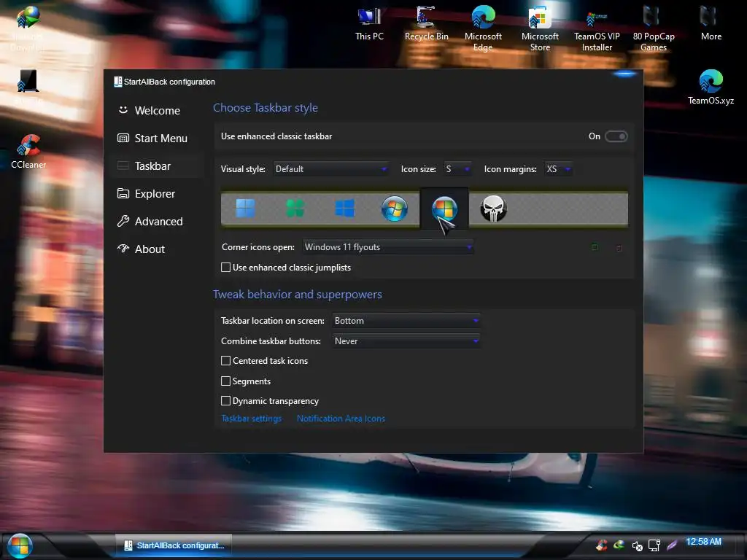The image size is (747, 560).
Task: Open the Corner icons open dropdown
Action: click(x=388, y=247)
